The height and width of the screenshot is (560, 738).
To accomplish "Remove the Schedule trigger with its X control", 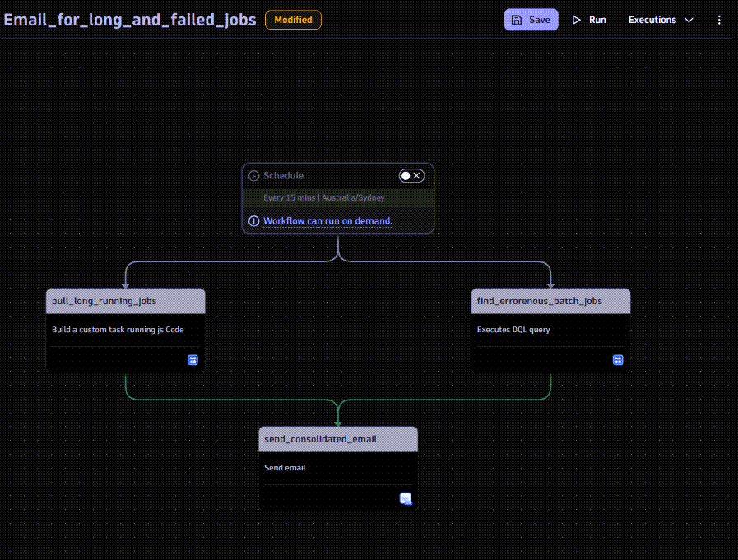I will click(x=416, y=175).
